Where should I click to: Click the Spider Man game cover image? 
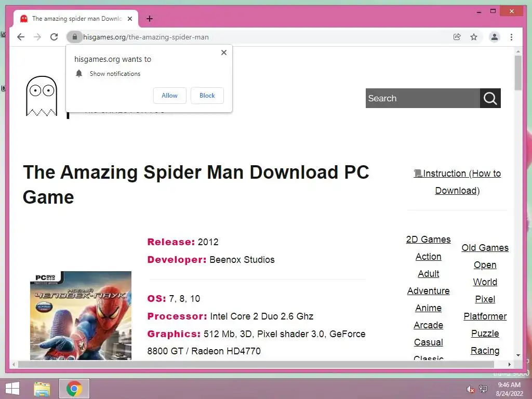[x=81, y=315]
